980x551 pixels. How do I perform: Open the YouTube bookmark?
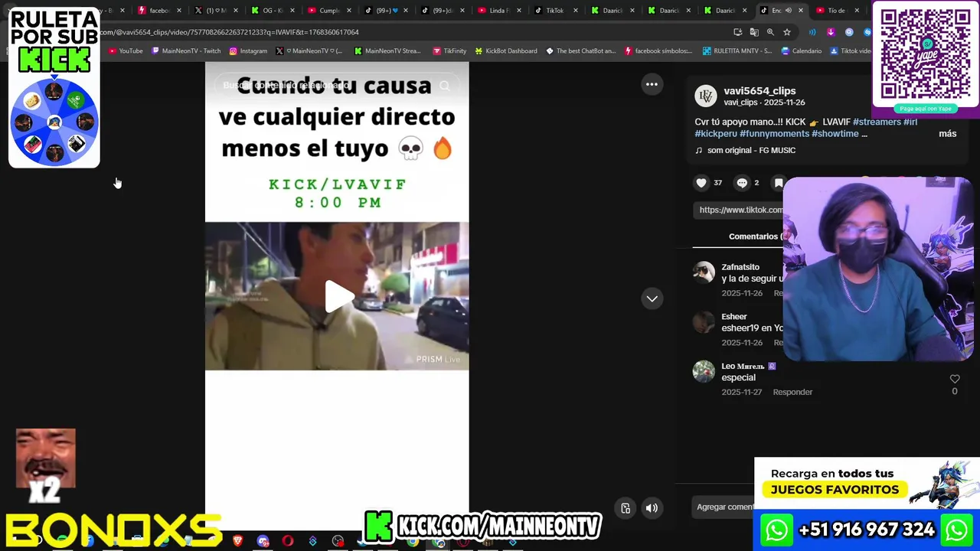[126, 51]
